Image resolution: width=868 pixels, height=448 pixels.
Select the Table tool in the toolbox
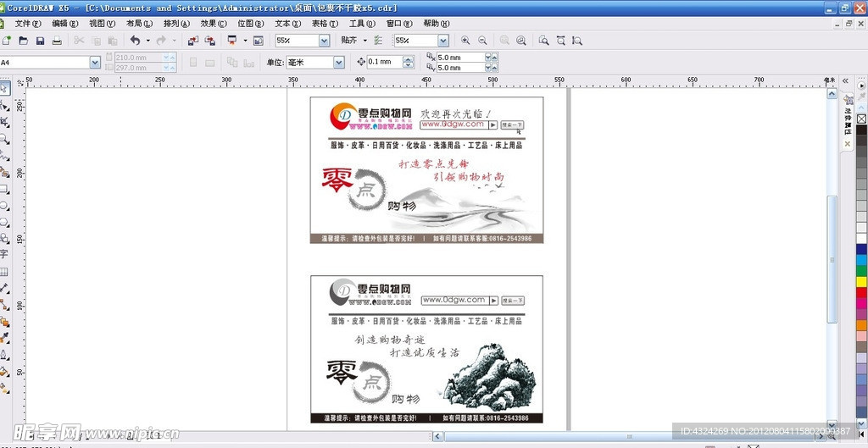click(4, 272)
